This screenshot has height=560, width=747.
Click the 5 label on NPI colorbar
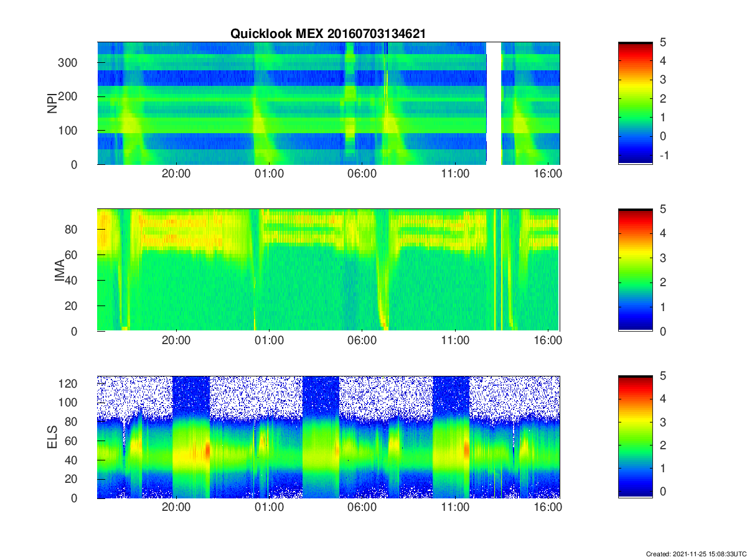point(663,42)
